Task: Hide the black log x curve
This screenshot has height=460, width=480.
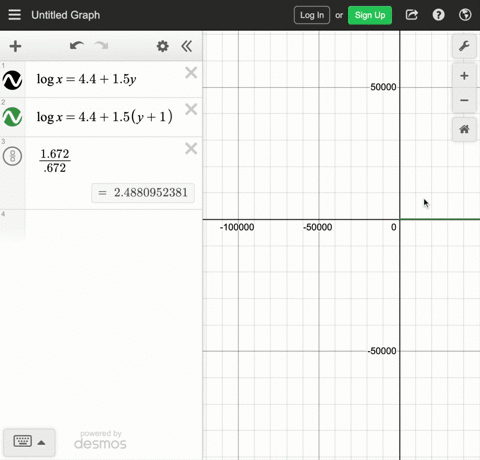Action: 12,80
